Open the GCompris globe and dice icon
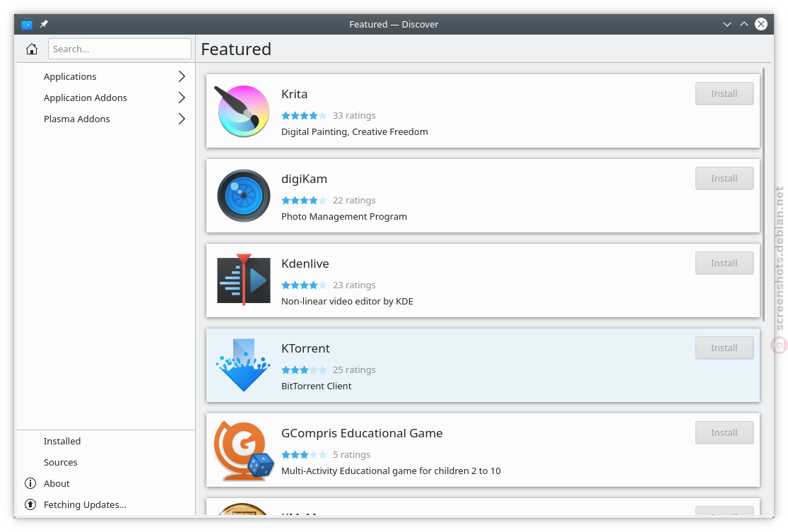This screenshot has width=788, height=532. point(244,451)
